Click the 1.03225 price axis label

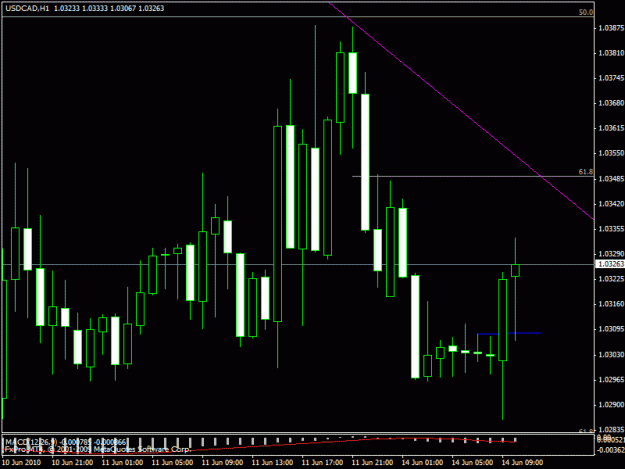[611, 279]
